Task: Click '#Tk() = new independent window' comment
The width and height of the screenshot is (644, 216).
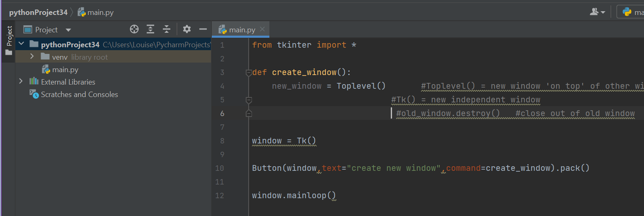Action: coord(466,100)
